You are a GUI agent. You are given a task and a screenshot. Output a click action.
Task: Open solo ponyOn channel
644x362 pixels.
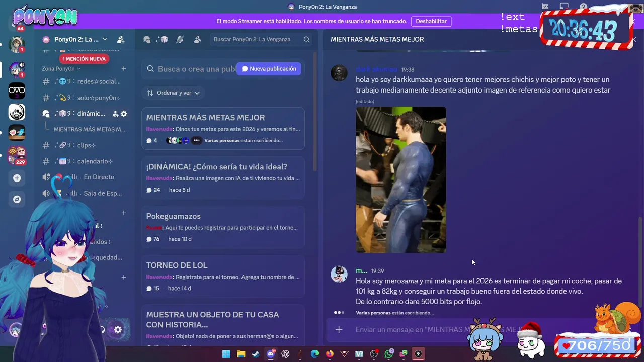pos(84,98)
